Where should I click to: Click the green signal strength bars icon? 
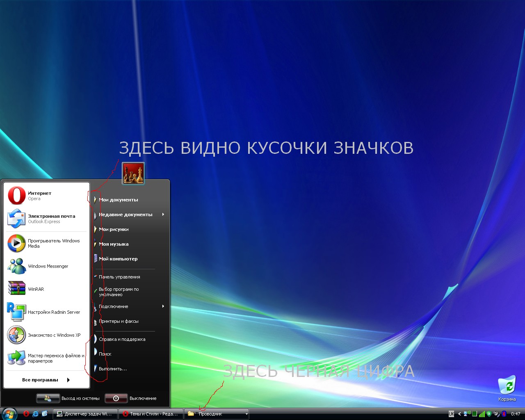click(482, 414)
